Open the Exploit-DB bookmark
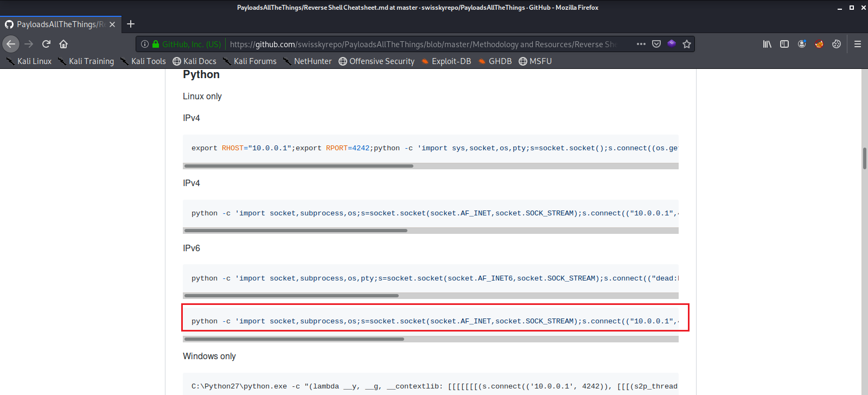Image resolution: width=868 pixels, height=395 pixels. point(446,61)
